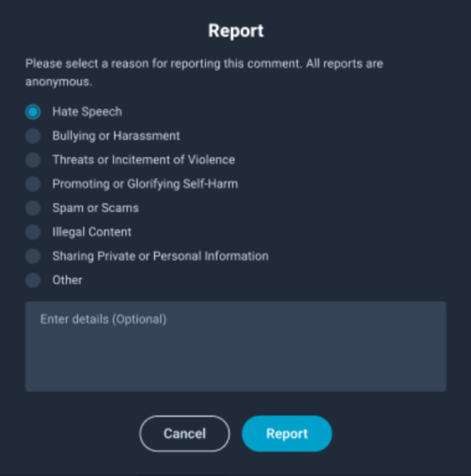Image resolution: width=471 pixels, height=476 pixels.
Task: Click the Report dialog title
Action: [236, 31]
